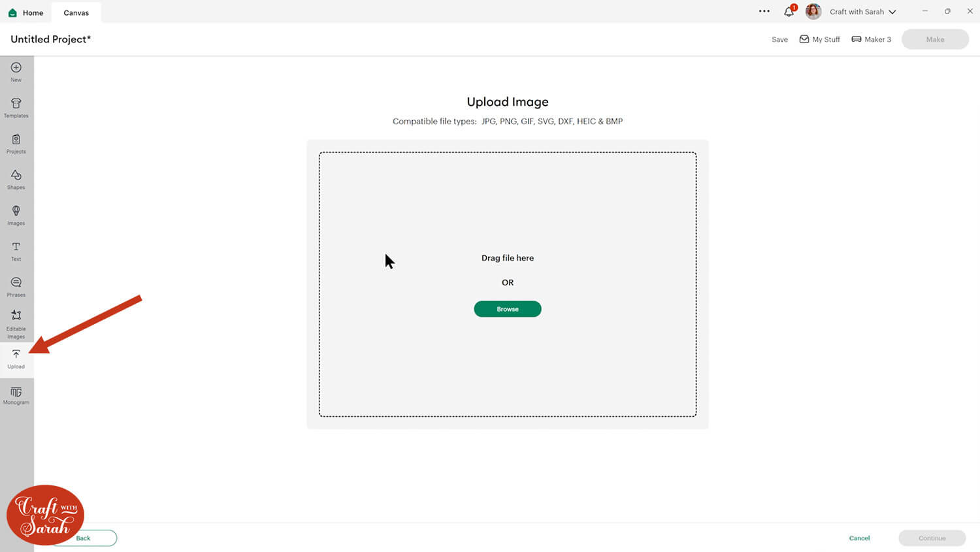
Task: Select the Upload tool in sidebar
Action: tap(16, 359)
